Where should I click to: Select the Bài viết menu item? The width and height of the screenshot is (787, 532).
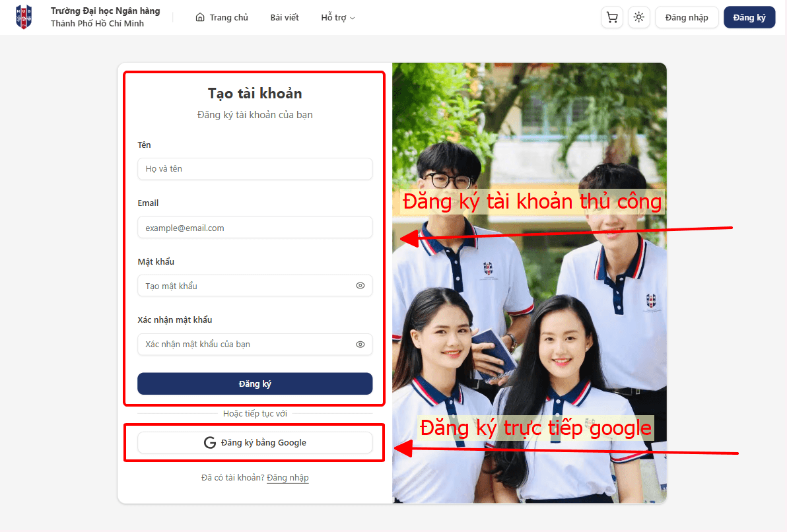285,17
